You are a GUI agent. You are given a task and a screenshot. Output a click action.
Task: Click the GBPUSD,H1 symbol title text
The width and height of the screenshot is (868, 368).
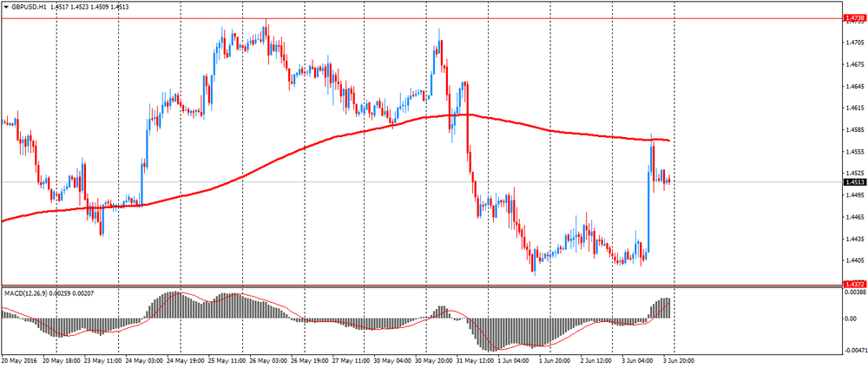[x=30, y=7]
